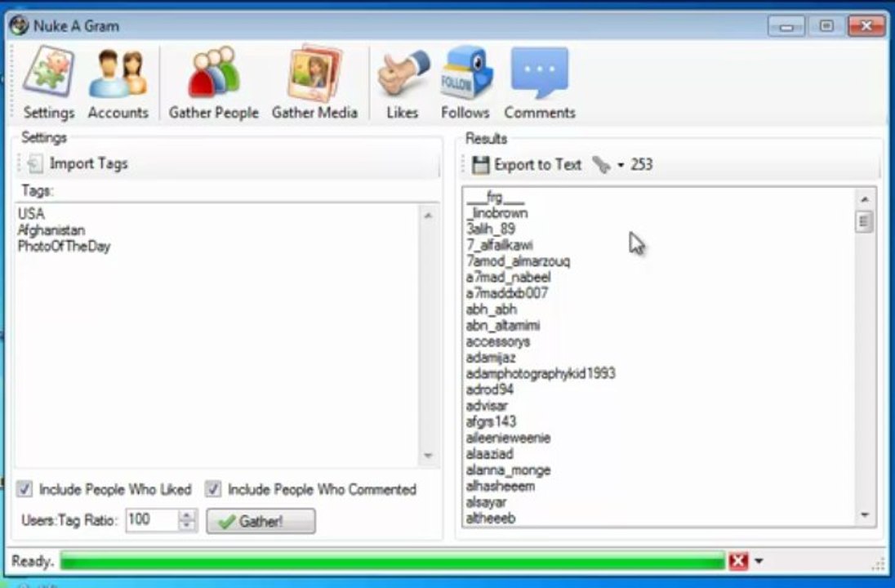Select result aileenieweenie

click(x=509, y=438)
